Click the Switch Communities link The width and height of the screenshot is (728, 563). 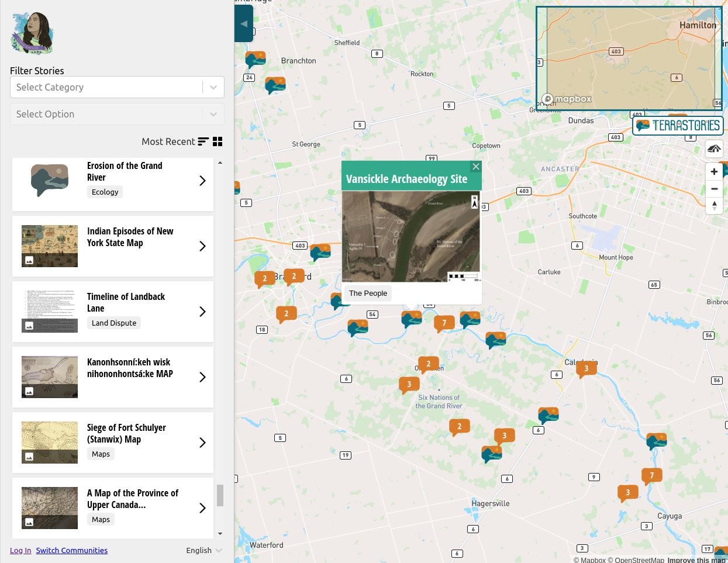(72, 550)
